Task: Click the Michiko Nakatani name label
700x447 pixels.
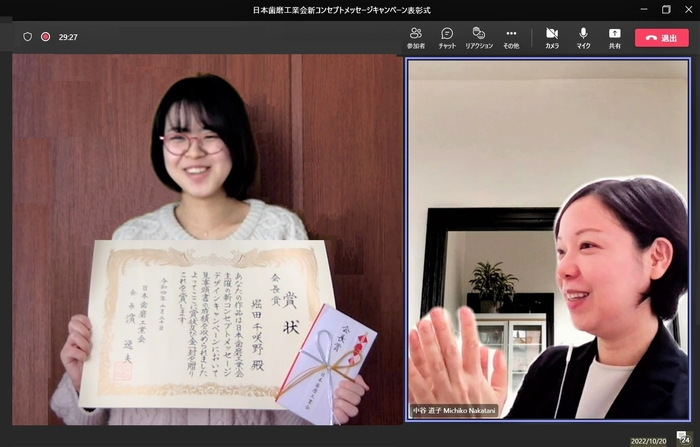Action: 454,411
